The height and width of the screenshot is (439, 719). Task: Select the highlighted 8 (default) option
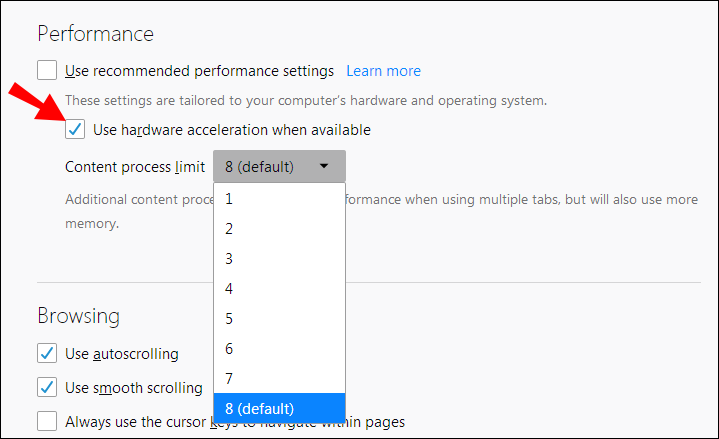click(x=279, y=408)
